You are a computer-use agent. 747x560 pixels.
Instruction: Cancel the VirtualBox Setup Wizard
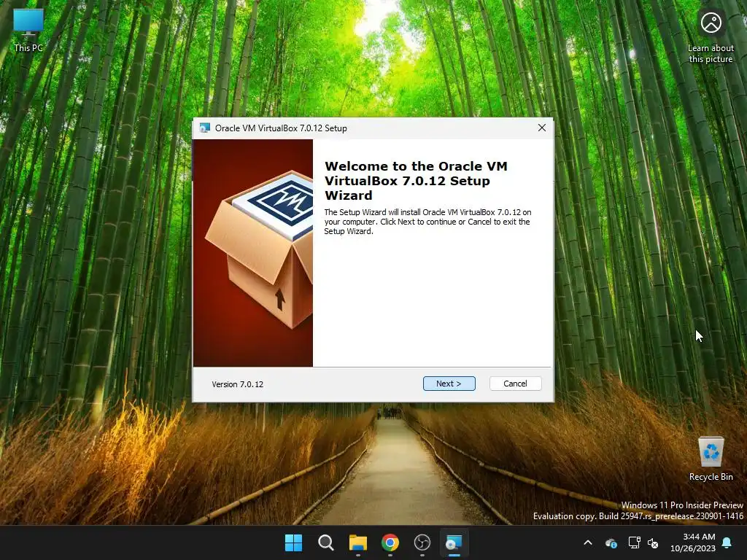(x=515, y=384)
